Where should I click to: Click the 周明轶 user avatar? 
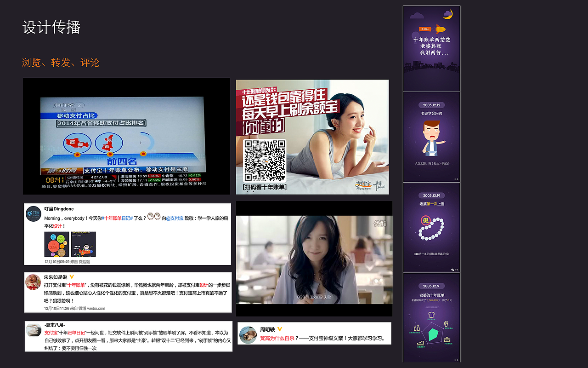click(248, 335)
